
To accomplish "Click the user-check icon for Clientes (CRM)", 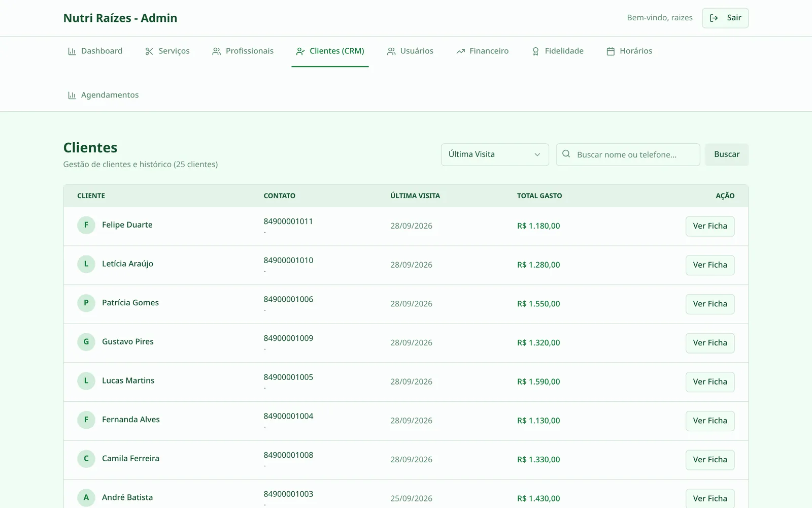I will 300,51.
